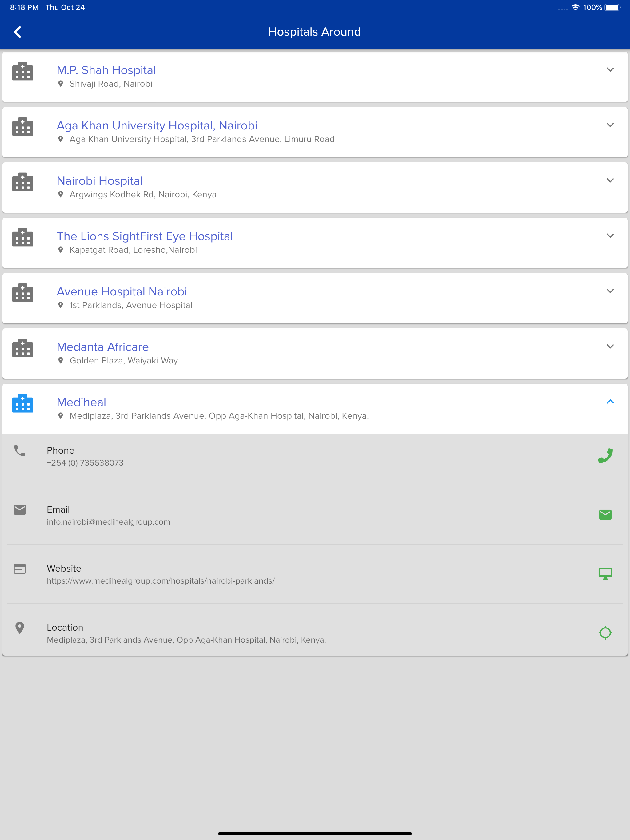Send email using the green envelope icon

[605, 515]
